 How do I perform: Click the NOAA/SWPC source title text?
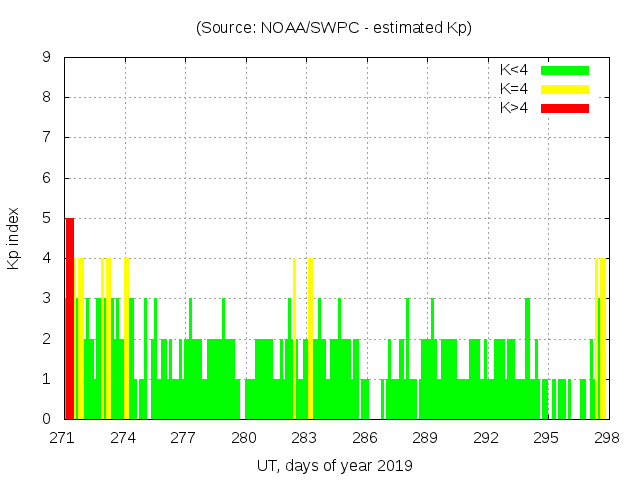[x=334, y=28]
